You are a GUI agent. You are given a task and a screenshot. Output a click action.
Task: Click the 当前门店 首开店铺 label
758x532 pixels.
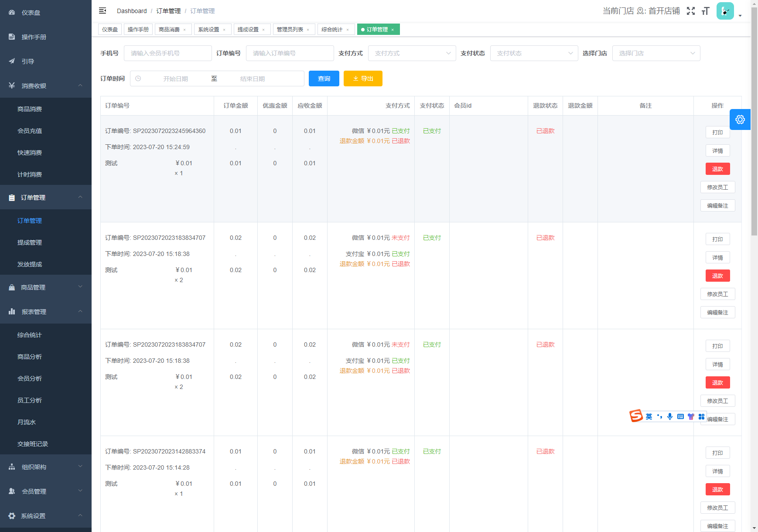point(641,11)
